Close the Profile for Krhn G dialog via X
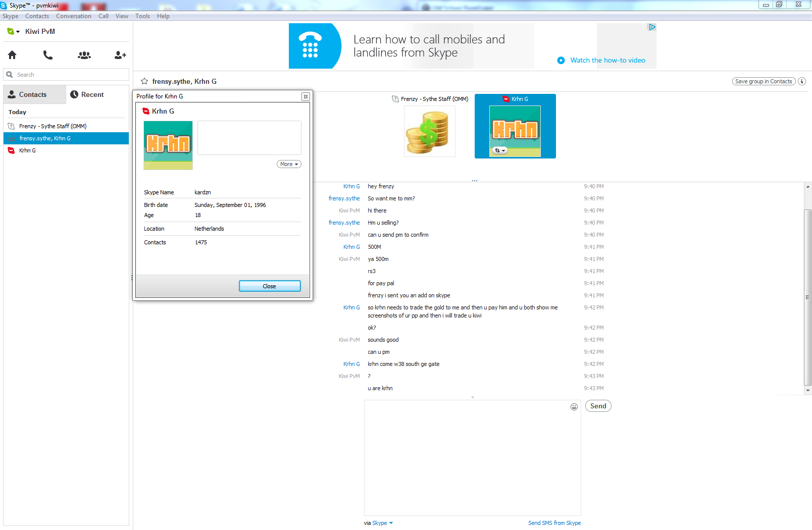The image size is (812, 530). point(306,96)
